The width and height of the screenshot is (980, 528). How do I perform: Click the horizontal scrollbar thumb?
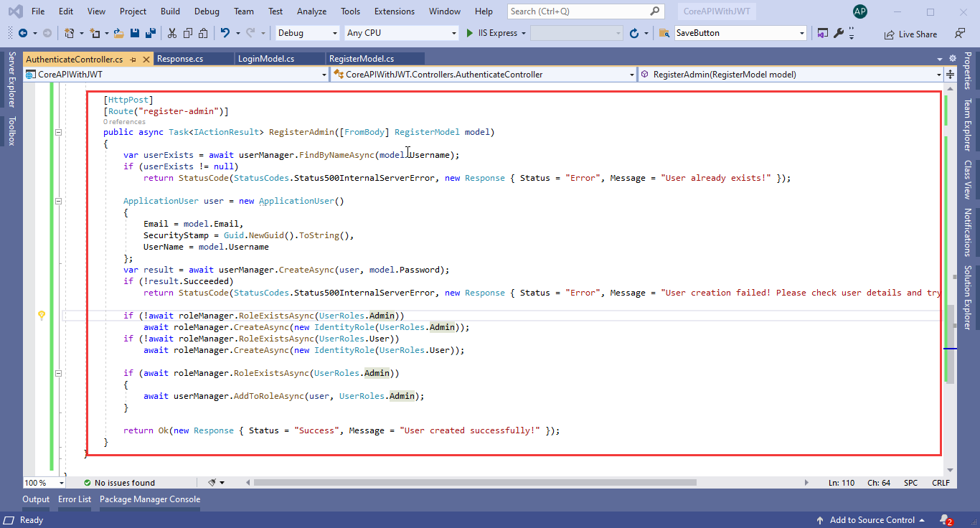pos(474,483)
